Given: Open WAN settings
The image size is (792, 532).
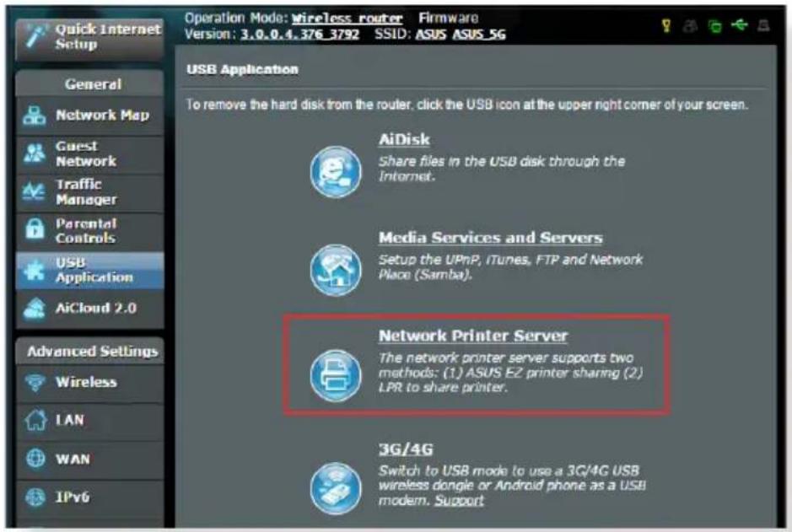Looking at the screenshot, I should pos(90,459).
